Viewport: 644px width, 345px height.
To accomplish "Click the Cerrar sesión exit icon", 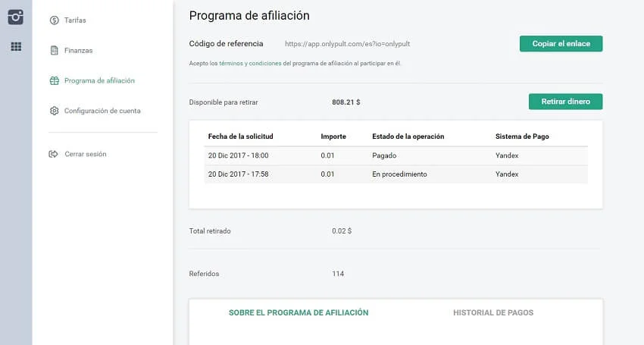I will point(54,154).
